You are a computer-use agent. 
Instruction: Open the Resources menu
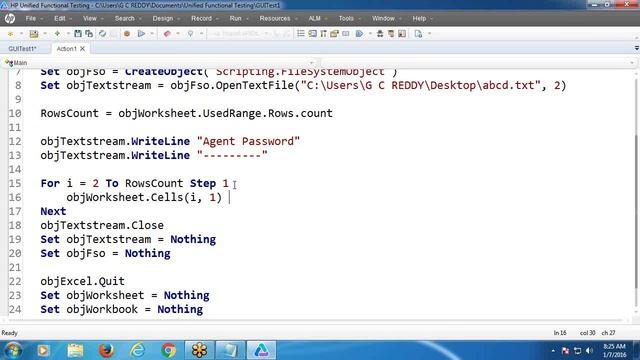pos(275,18)
